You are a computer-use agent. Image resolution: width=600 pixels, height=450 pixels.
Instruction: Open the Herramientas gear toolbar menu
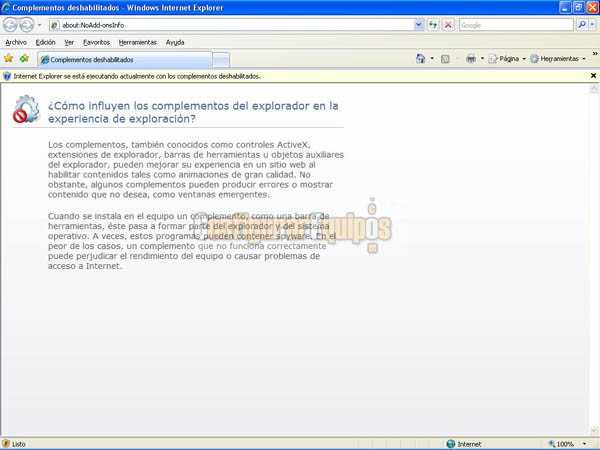point(558,59)
